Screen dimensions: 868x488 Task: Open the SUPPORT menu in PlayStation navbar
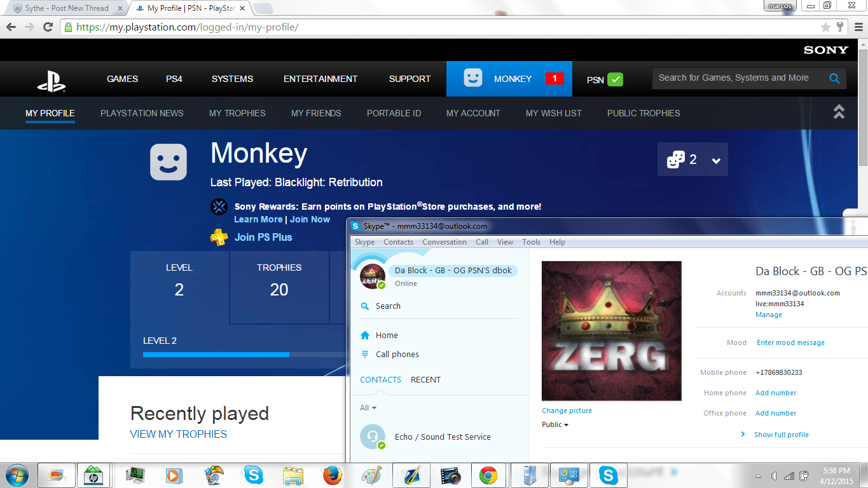pos(410,79)
